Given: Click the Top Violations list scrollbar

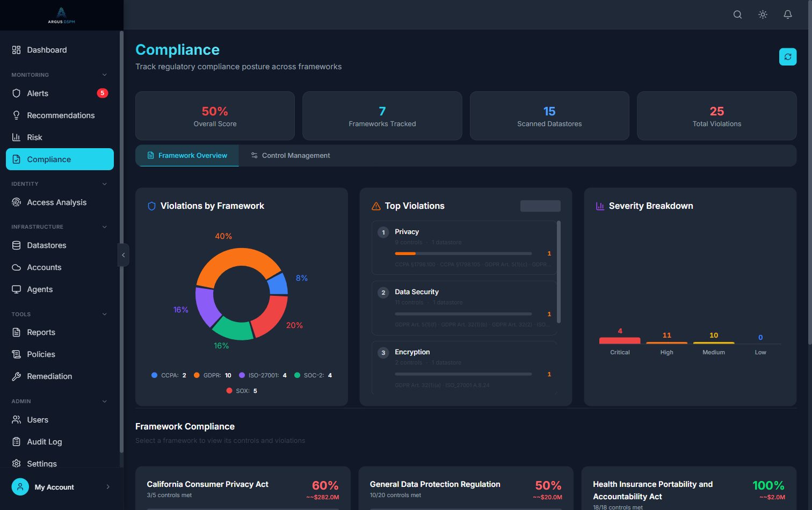Looking at the screenshot, I should click(x=559, y=272).
